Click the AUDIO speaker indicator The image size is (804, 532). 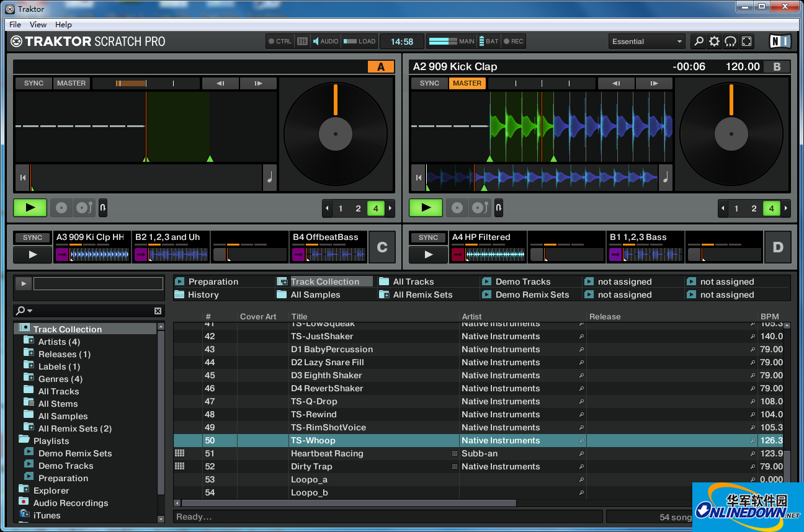click(x=326, y=42)
